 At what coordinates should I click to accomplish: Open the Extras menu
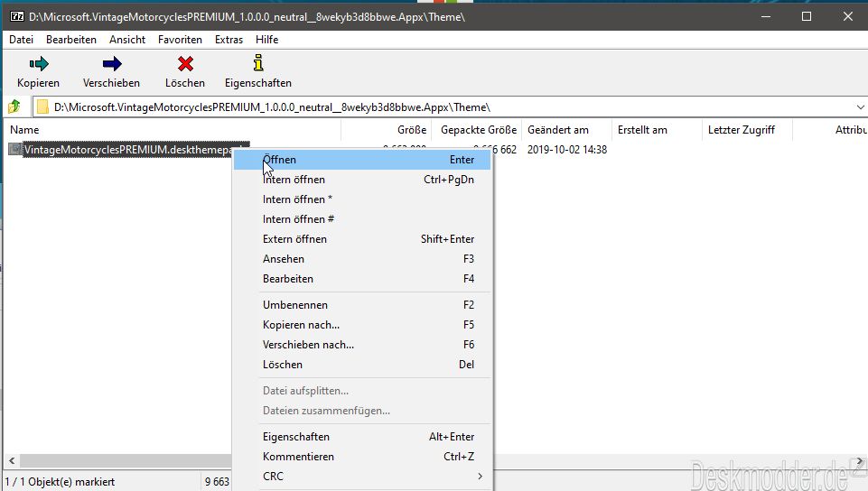pos(229,40)
